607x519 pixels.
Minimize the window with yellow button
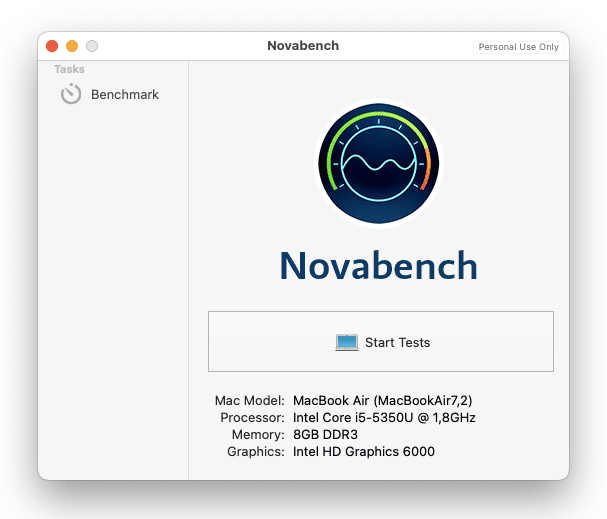(72, 46)
